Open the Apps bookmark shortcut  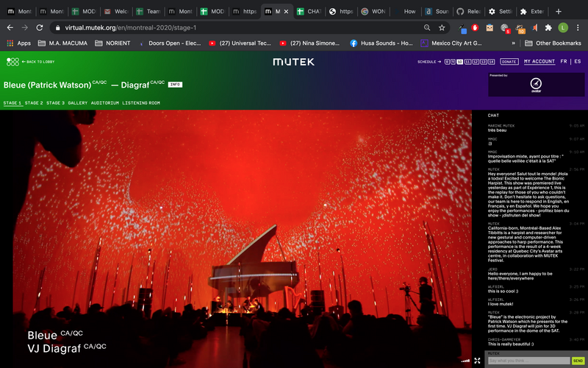point(19,43)
